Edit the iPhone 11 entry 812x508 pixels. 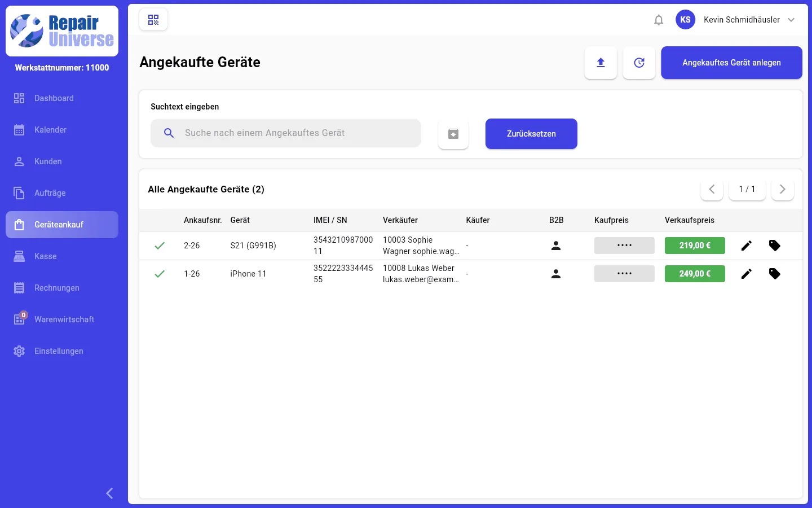[747, 274]
